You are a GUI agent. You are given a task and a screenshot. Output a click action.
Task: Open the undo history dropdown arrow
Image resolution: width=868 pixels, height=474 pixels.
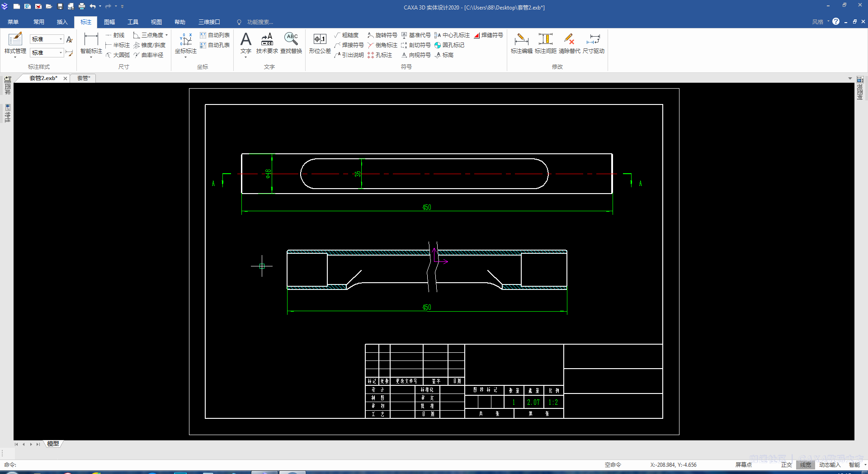click(100, 6)
